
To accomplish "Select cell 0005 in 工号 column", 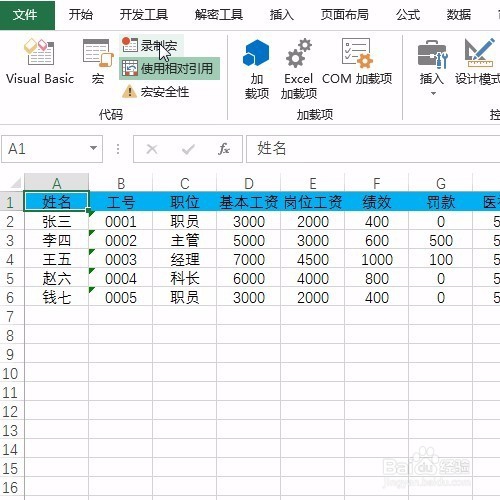I will point(121,297).
